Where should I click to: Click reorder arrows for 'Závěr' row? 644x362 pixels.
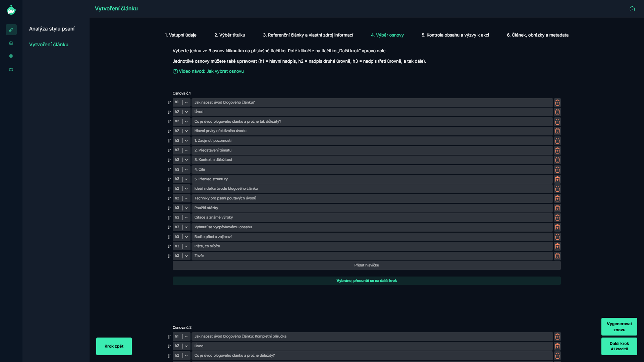point(169,256)
